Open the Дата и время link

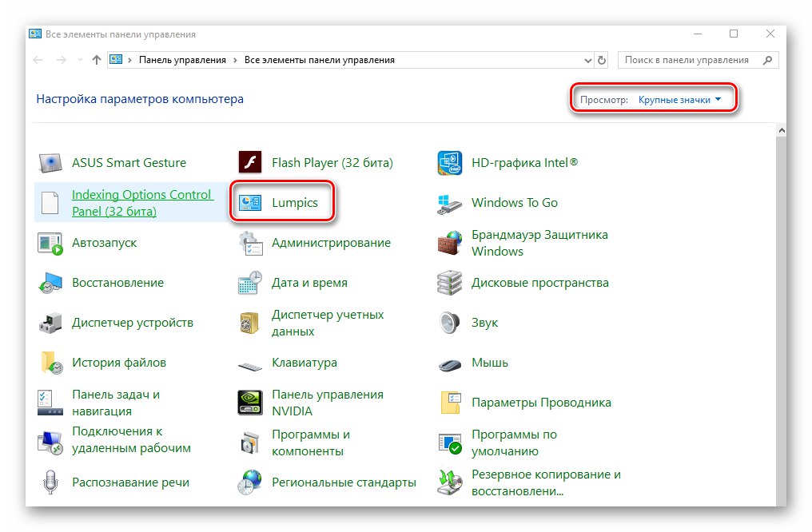[x=309, y=283]
